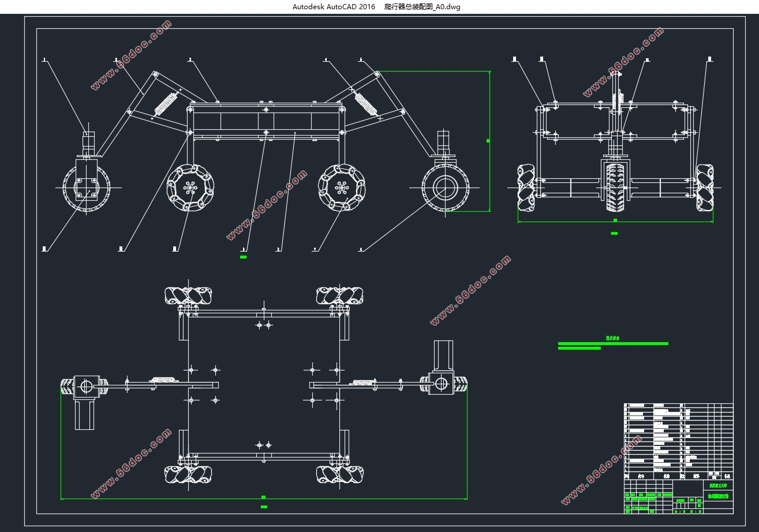
Task: Click the long green technical requirements text line
Action: (x=612, y=343)
